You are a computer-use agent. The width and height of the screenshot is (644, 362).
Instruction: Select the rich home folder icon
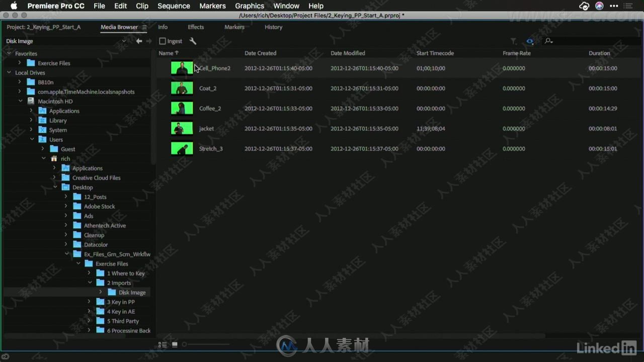[x=54, y=158]
